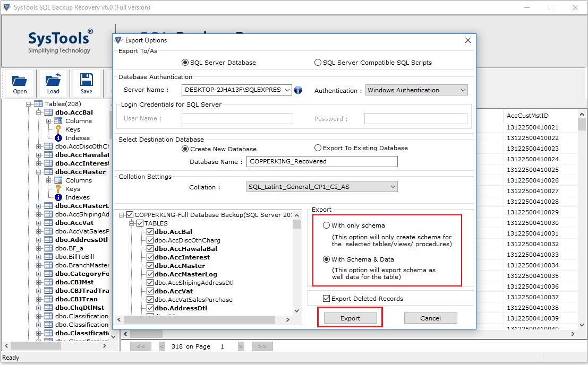The image size is (588, 365).
Task: Click the Password input field
Action: pos(415,119)
